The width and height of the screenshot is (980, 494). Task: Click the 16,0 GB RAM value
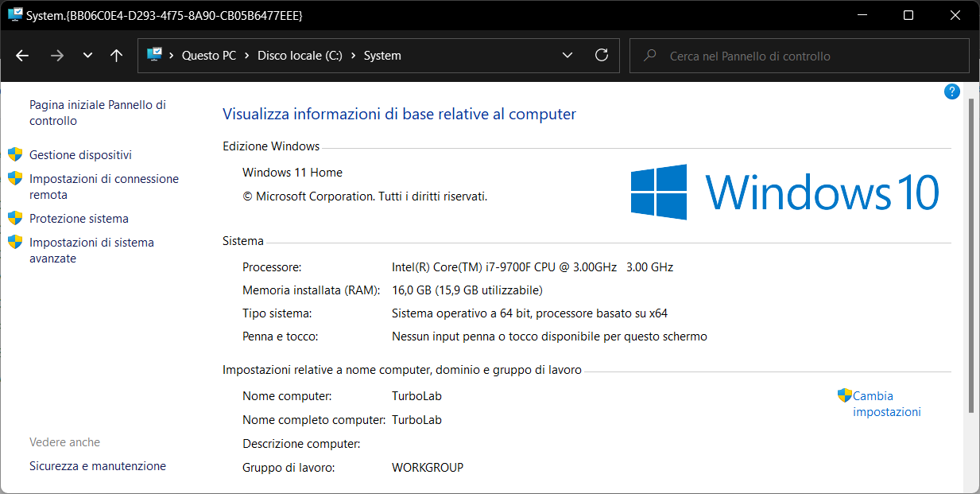click(467, 290)
